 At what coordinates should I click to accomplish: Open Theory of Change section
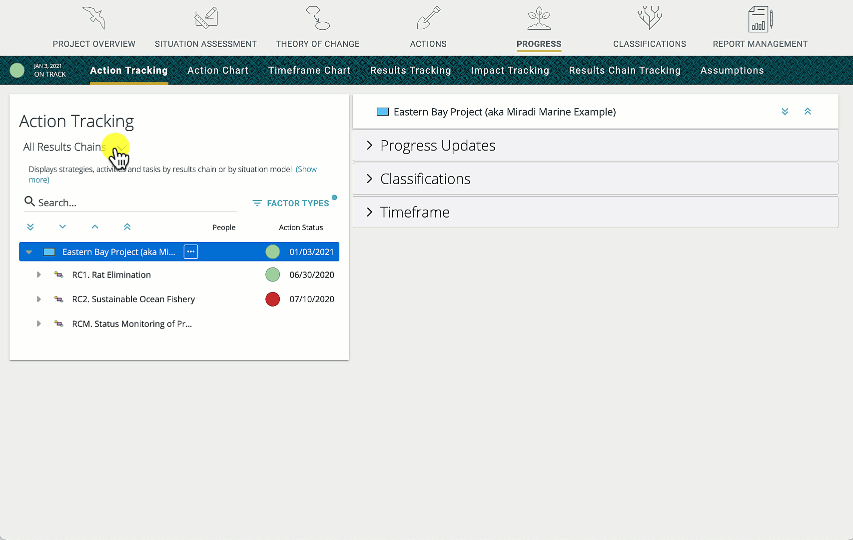[x=317, y=27]
